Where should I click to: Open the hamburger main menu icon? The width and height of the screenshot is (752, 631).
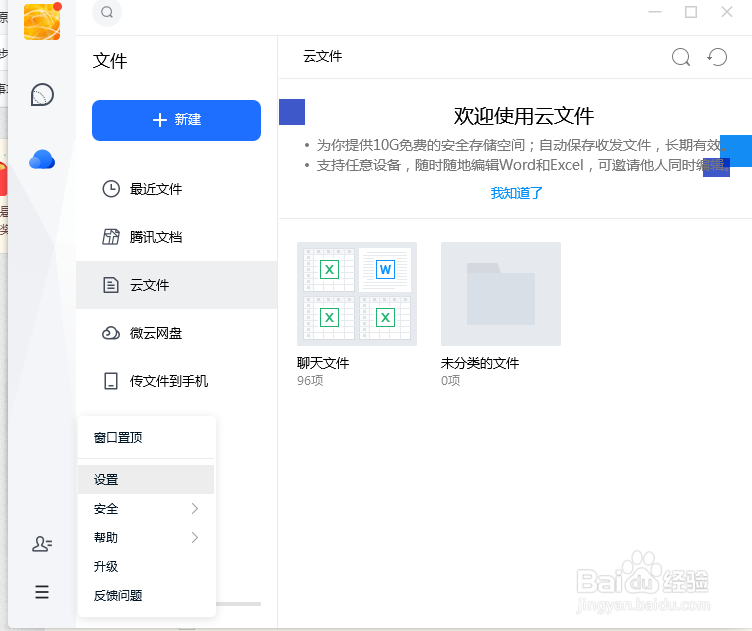point(42,592)
